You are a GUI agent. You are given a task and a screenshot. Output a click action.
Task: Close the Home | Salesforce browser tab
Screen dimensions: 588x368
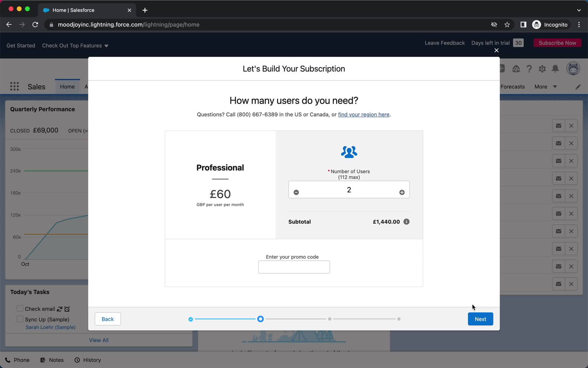point(129,10)
